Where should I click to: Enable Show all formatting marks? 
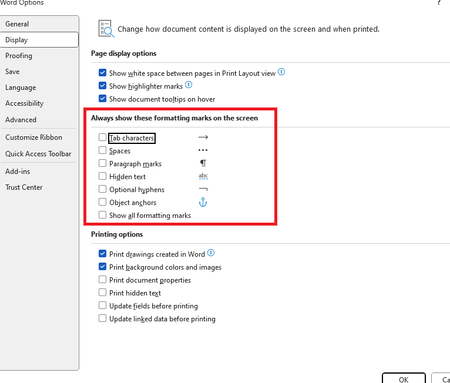coord(102,215)
